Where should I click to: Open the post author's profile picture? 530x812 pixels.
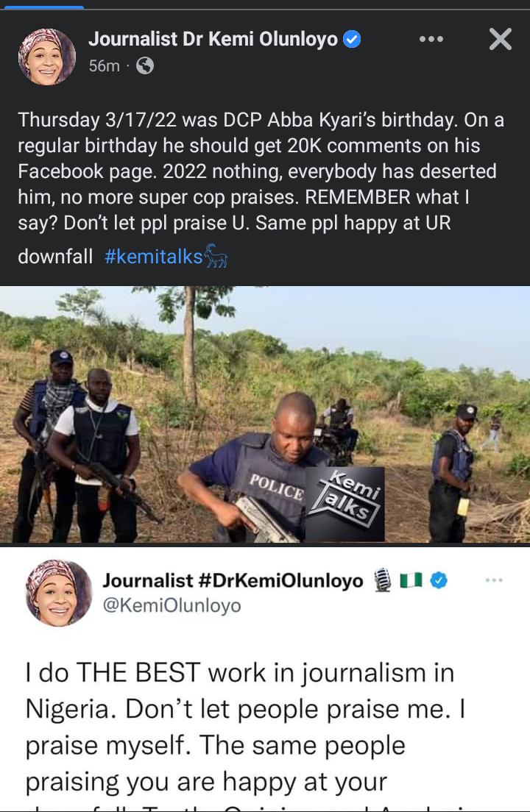47,57
